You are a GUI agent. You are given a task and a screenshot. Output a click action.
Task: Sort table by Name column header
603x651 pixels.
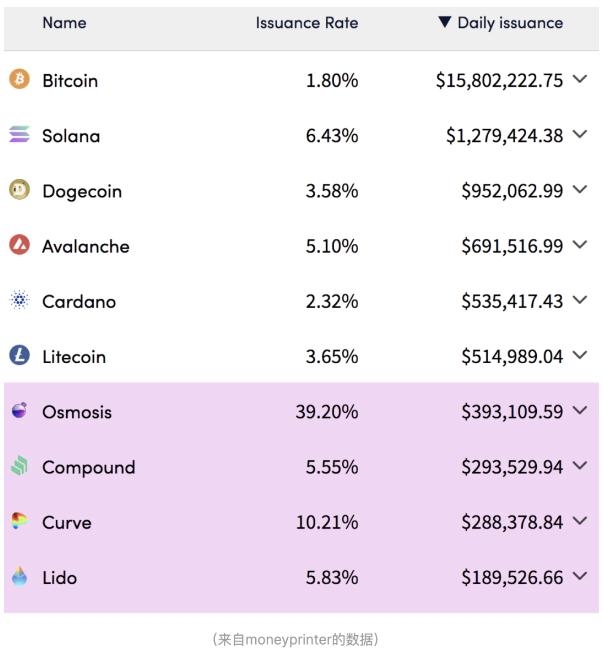(x=64, y=23)
